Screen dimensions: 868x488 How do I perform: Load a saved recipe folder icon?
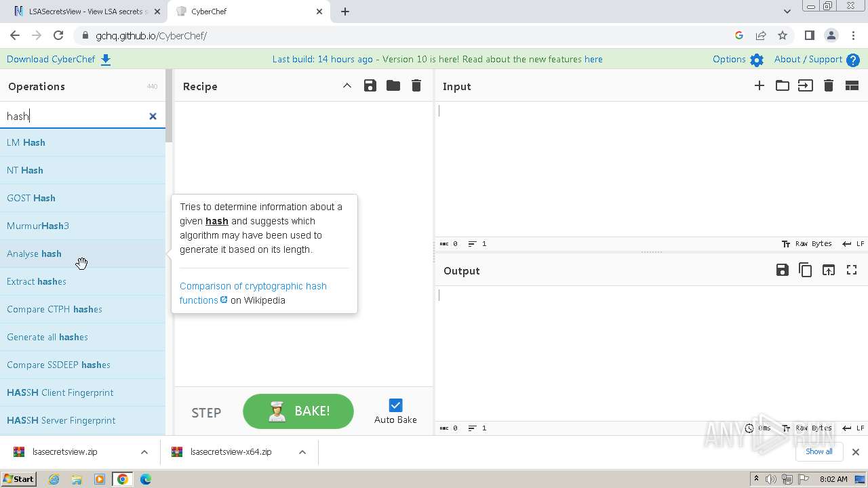pyautogui.click(x=393, y=85)
